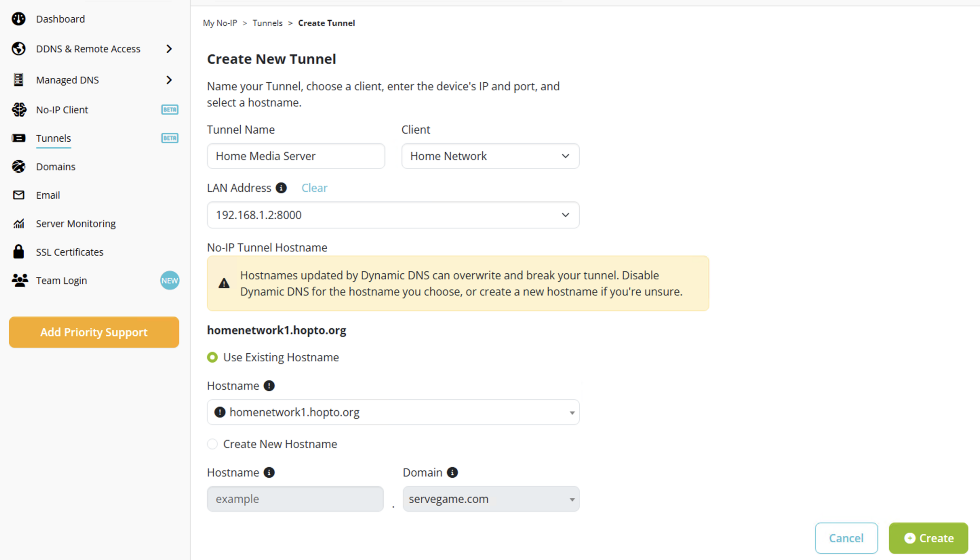Open Dashboard in the sidebar

(60, 19)
